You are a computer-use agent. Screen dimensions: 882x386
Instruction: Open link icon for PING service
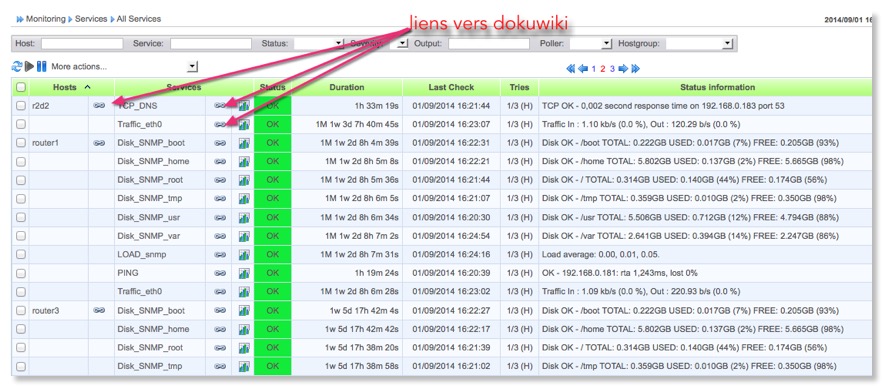[x=220, y=273]
